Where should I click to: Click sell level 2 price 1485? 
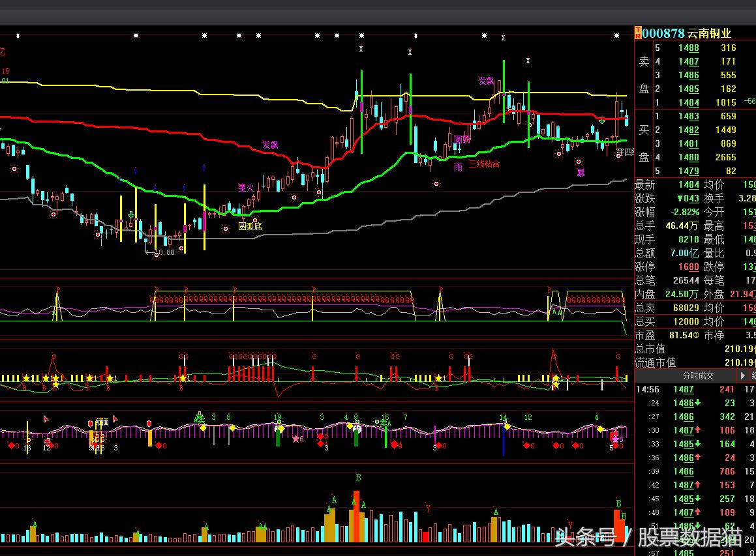[689, 89]
